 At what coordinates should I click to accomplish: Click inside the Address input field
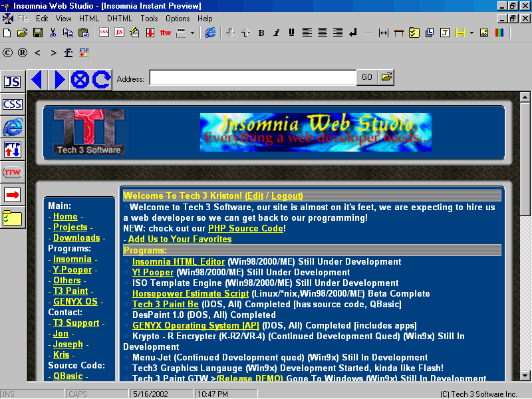click(253, 78)
